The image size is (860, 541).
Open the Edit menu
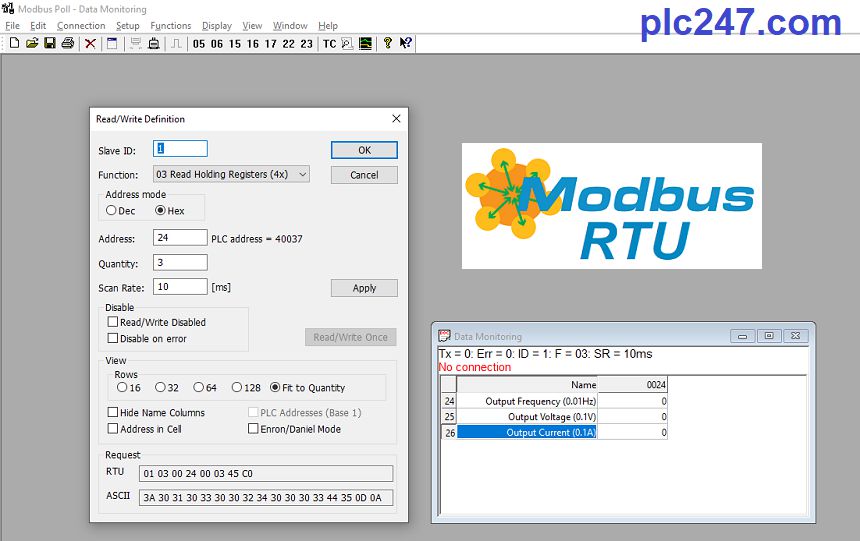click(x=38, y=26)
